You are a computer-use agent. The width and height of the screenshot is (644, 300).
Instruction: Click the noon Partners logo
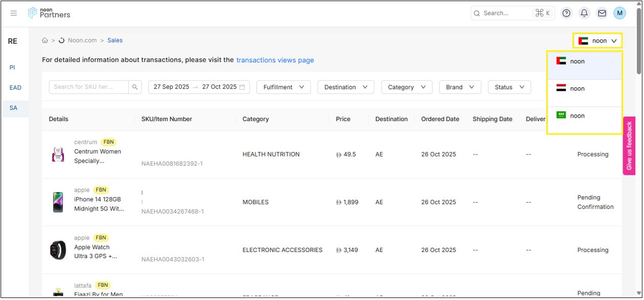tap(50, 13)
